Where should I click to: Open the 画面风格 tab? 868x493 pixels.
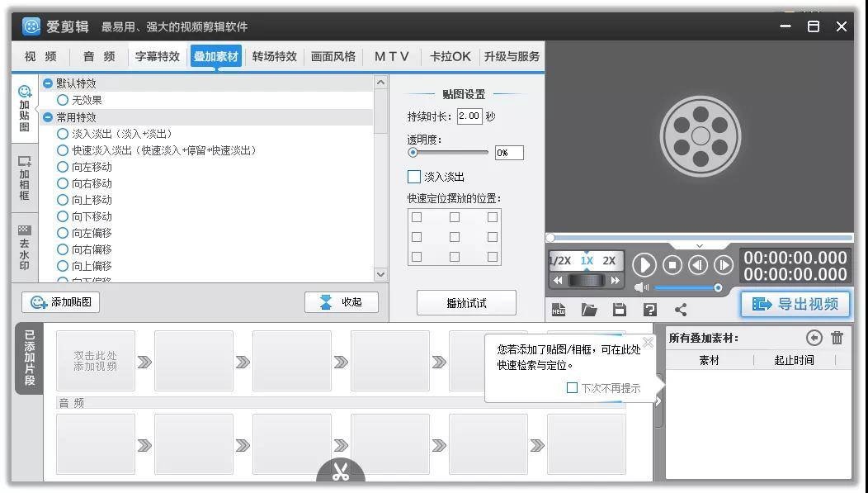click(333, 56)
